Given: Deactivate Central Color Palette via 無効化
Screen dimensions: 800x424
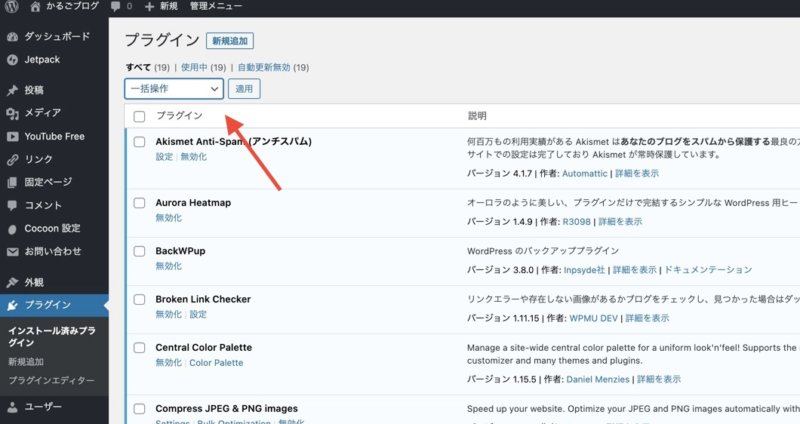Looking at the screenshot, I should (168, 363).
